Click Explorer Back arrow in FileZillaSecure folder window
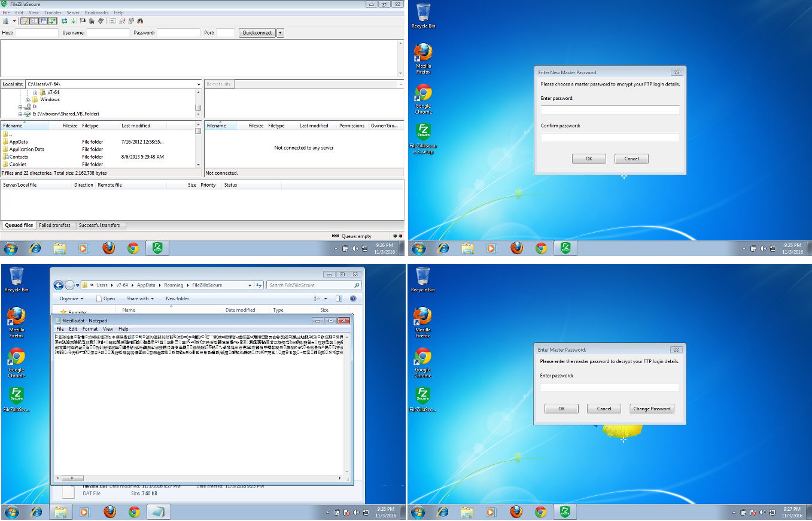This screenshot has height=521, width=812. [59, 285]
